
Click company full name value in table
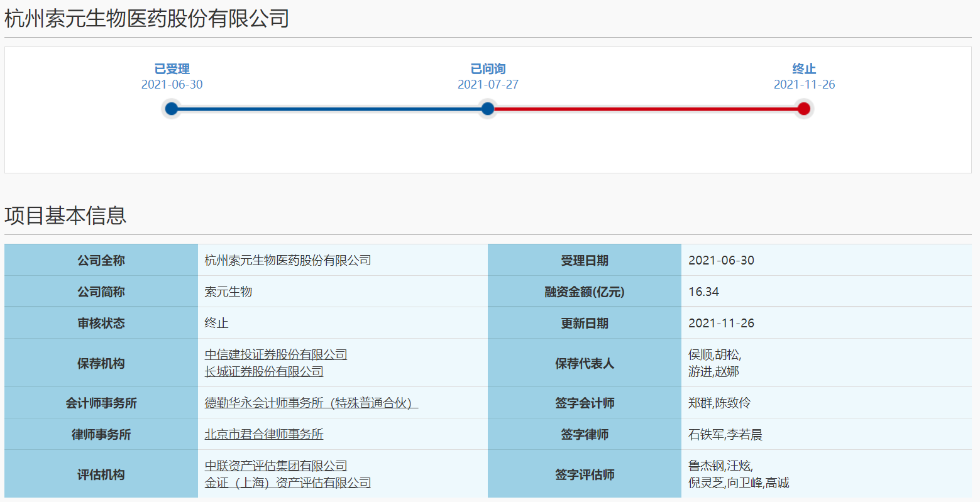pos(288,260)
